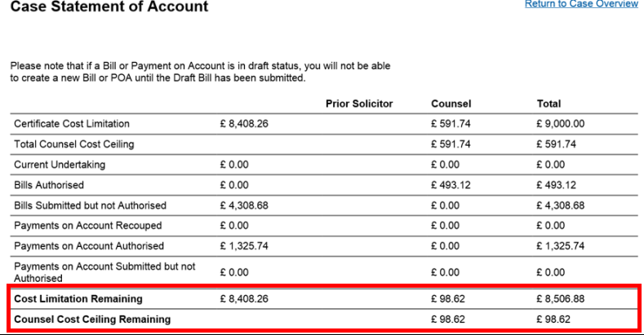The height and width of the screenshot is (335, 644).
Task: Click Bills Submitted but not Authorised label
Action: [90, 205]
